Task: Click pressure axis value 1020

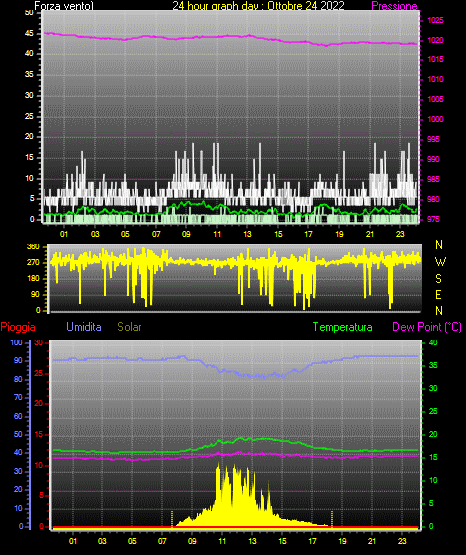Action: coord(436,40)
